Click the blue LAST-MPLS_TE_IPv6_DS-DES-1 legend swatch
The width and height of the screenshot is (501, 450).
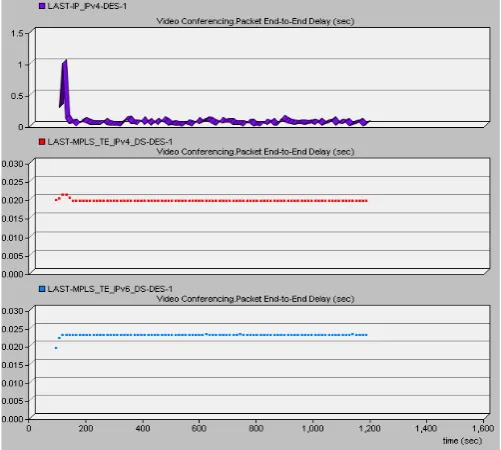click(x=42, y=289)
